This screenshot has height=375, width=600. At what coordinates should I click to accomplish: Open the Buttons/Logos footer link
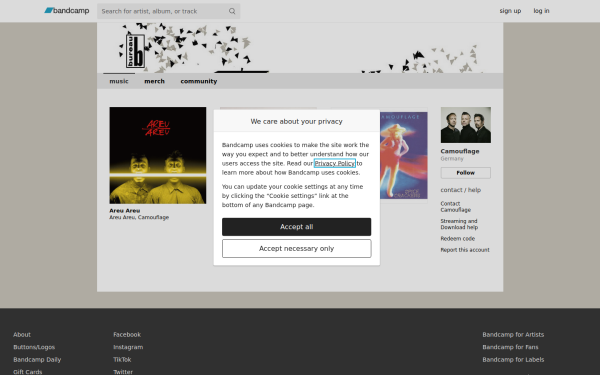(34, 347)
